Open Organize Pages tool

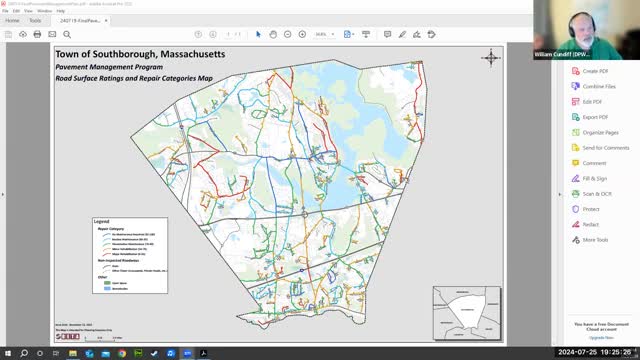[595, 133]
